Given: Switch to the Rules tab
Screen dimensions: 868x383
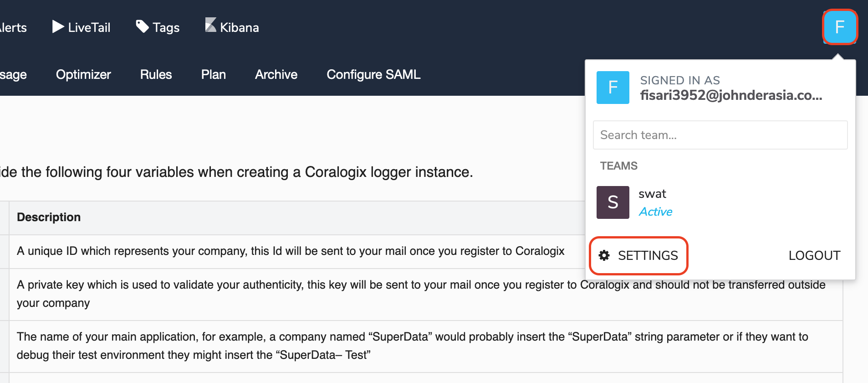Looking at the screenshot, I should coord(156,74).
